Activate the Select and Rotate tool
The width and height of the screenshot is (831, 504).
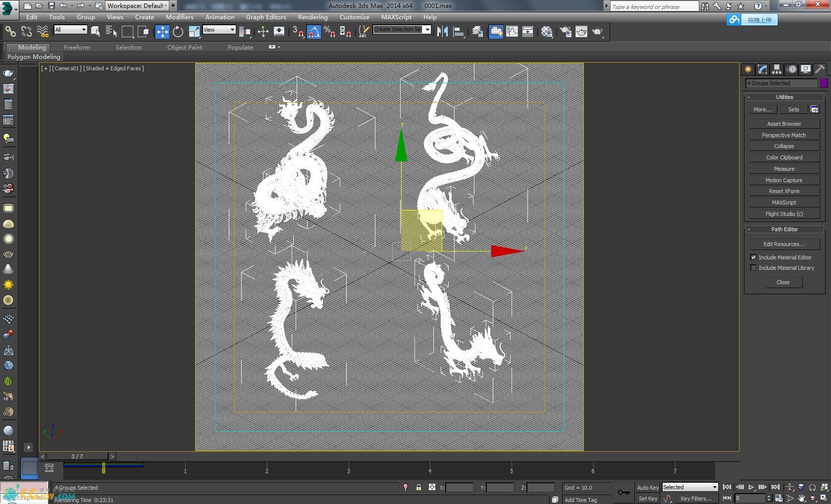tap(178, 32)
